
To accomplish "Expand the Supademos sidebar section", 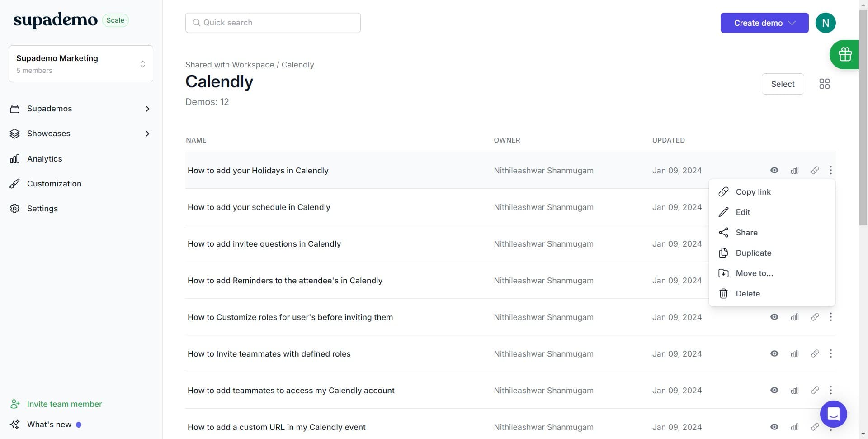I will point(147,109).
